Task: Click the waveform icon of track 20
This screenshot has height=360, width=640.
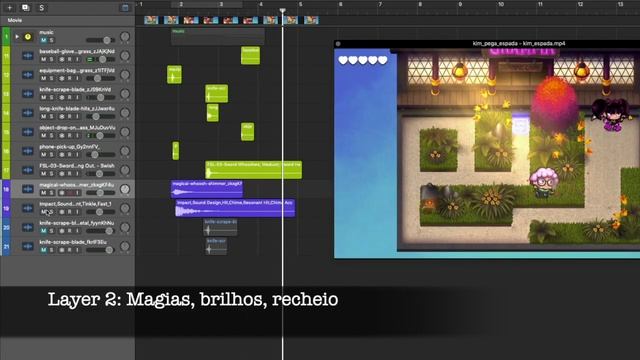Action: [28, 227]
